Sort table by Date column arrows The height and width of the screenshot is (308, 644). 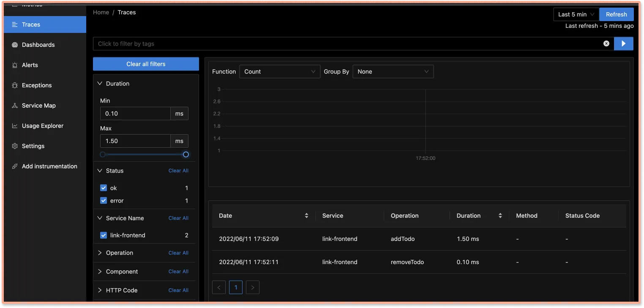[x=306, y=216]
